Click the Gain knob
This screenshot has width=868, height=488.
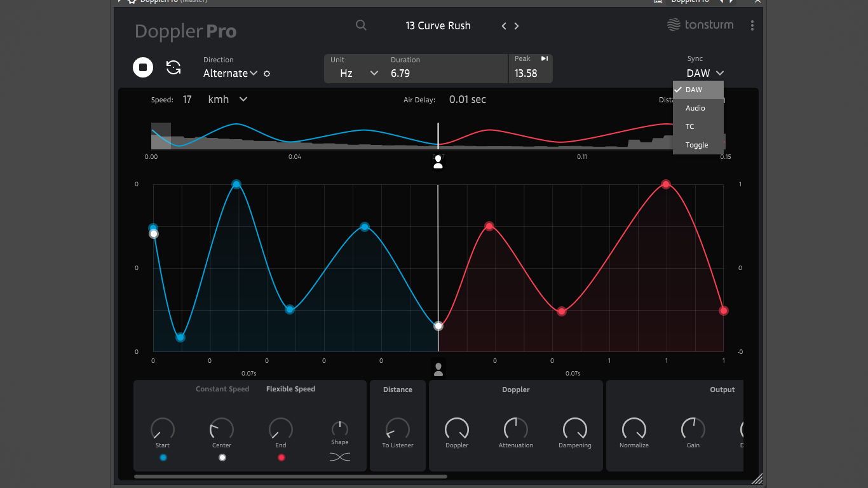693,429
